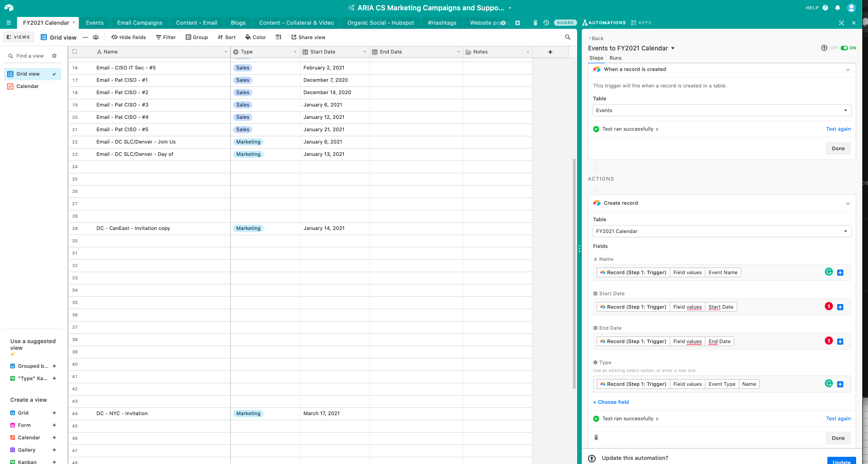The width and height of the screenshot is (868, 464).
Task: Open the base trash icon
Action: [x=535, y=23]
